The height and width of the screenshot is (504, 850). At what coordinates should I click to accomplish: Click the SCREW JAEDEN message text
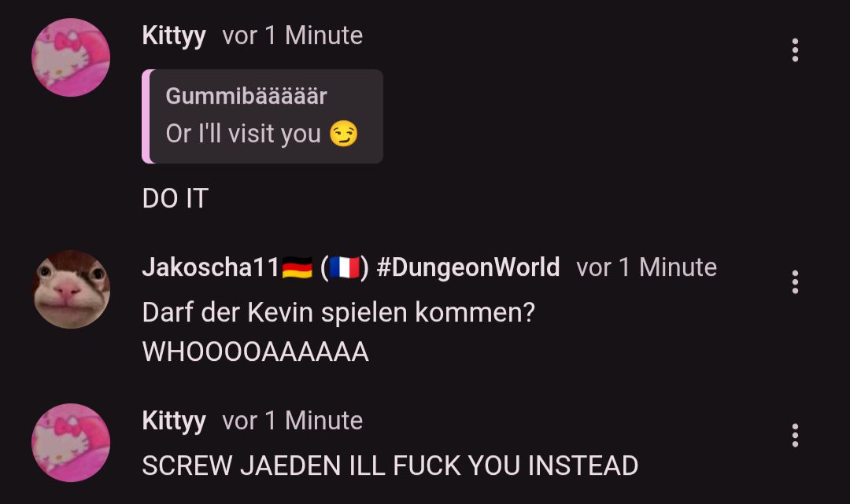point(390,465)
